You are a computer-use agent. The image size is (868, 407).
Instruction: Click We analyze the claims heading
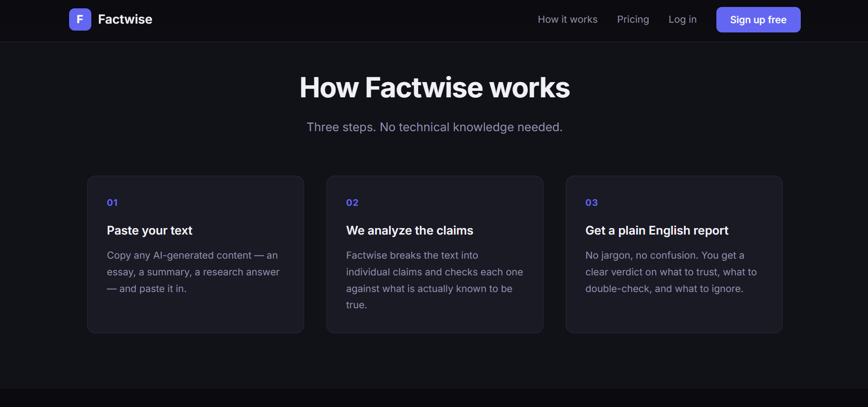[409, 230]
